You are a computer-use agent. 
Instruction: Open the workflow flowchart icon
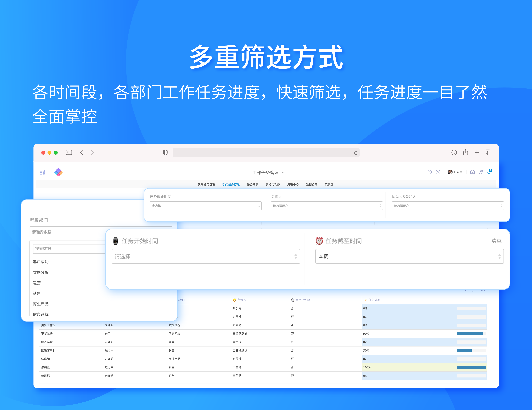(x=481, y=172)
